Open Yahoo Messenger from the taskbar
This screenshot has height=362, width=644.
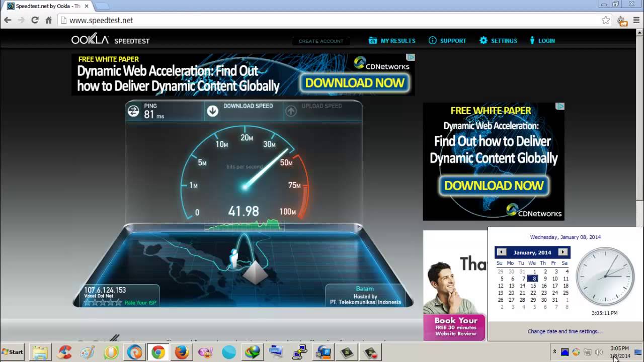205,352
